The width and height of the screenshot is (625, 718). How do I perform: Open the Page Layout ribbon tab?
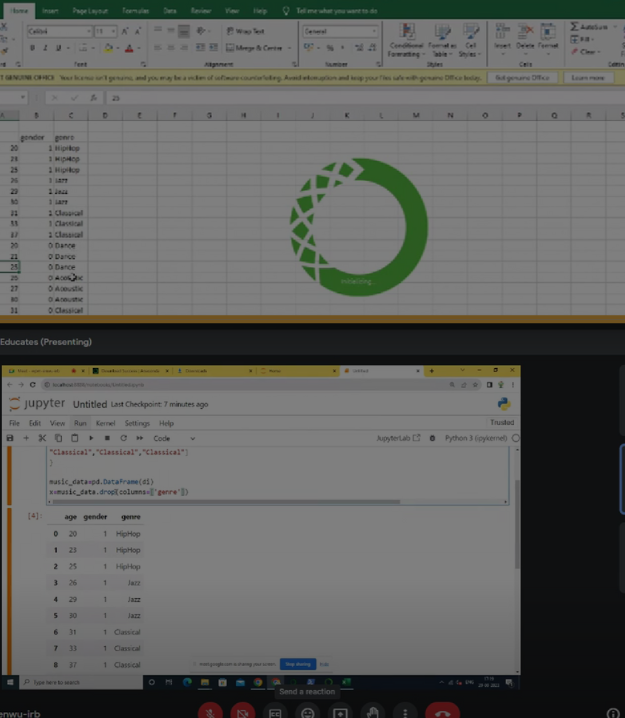[x=90, y=11]
